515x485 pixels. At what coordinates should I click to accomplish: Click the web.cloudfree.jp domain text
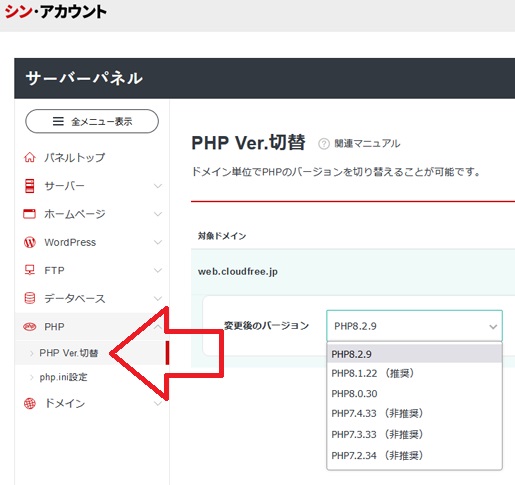click(x=238, y=272)
